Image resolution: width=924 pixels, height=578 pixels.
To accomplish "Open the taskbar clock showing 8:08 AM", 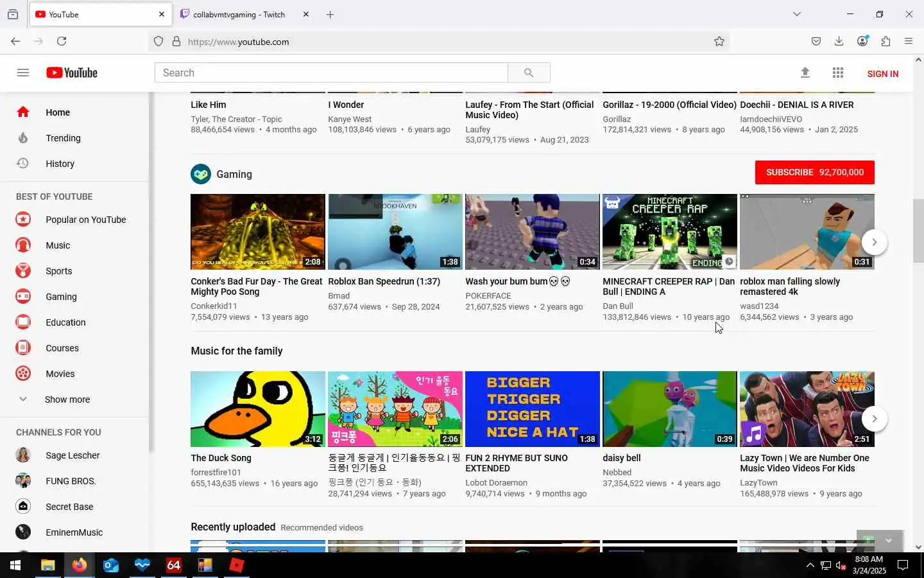I will [869, 565].
